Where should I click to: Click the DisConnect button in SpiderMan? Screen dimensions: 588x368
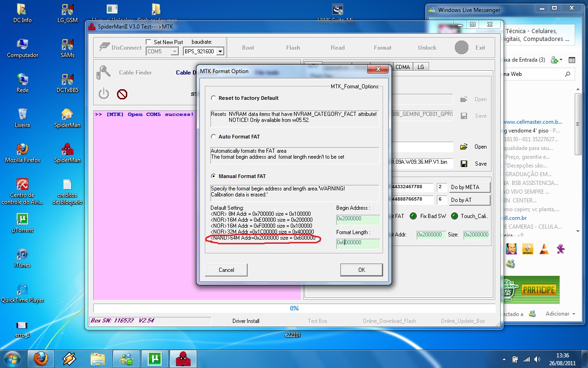pyautogui.click(x=120, y=47)
